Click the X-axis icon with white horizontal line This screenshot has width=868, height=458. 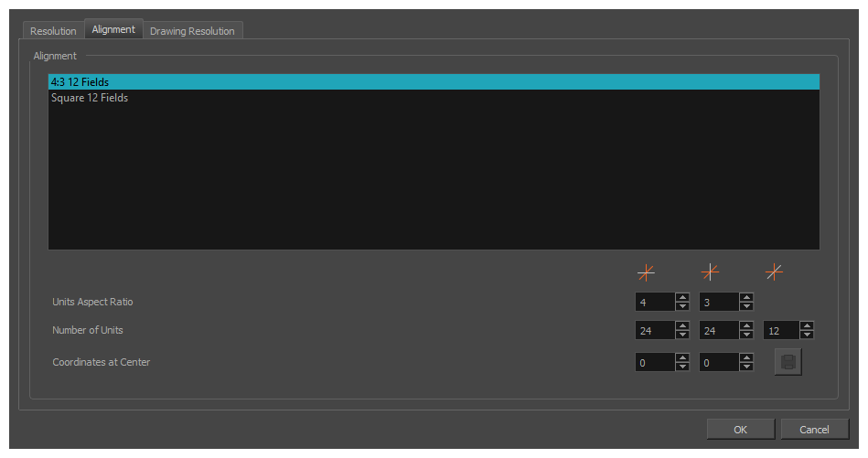646,272
